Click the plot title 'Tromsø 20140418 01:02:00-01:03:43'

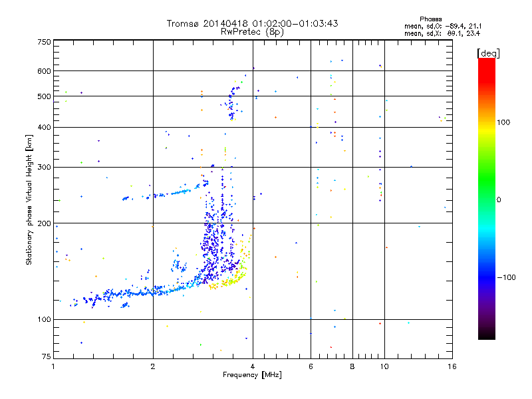click(252, 23)
